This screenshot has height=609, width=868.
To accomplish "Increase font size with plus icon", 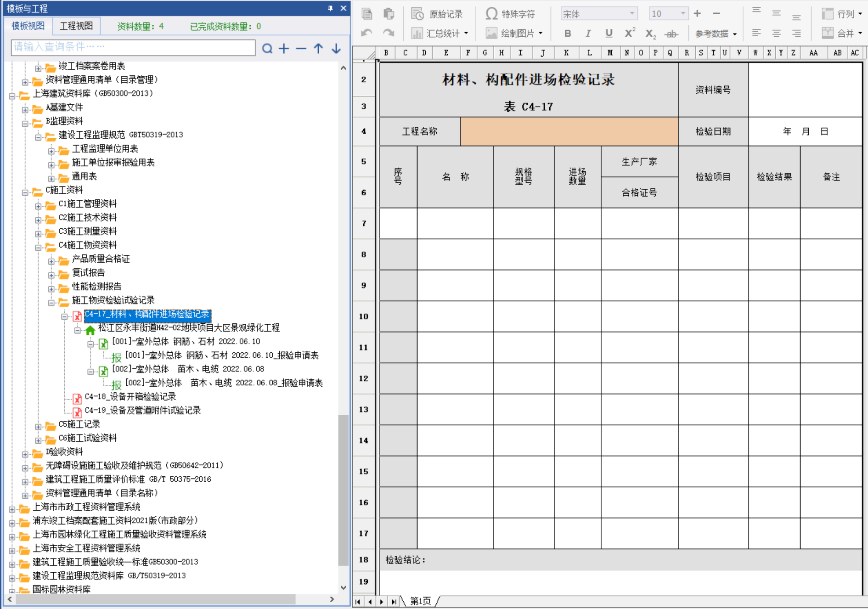I will pos(697,14).
